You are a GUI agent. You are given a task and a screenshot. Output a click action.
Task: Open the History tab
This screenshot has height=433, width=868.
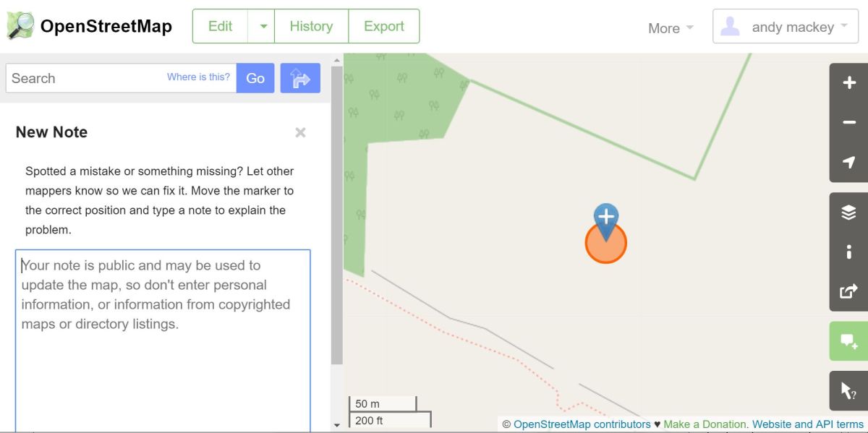click(x=311, y=26)
